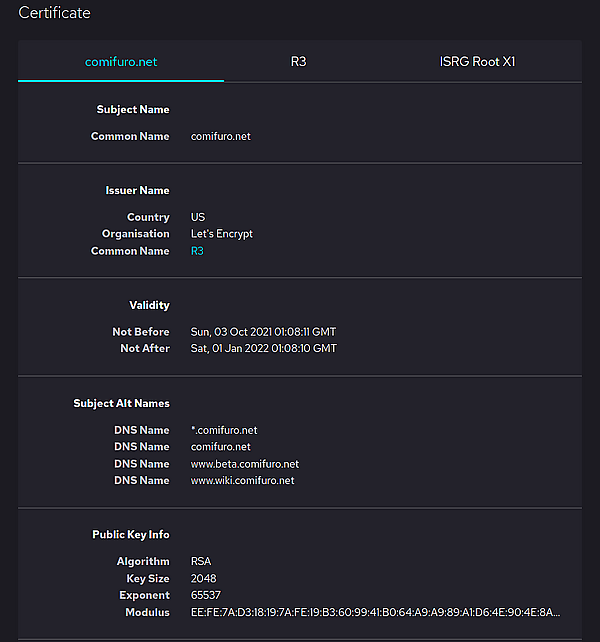Expand the truncated Modulus hex value
Screen dimensions: 600x642
click(375, 613)
